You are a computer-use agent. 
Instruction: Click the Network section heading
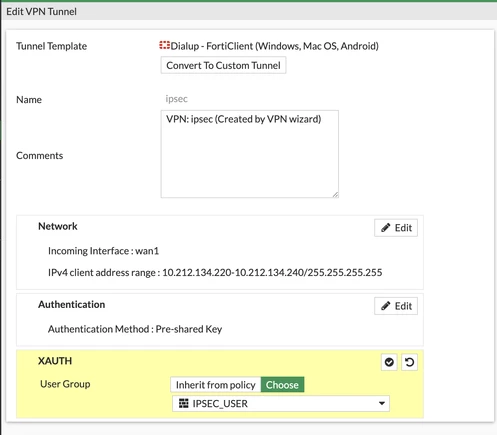point(58,226)
